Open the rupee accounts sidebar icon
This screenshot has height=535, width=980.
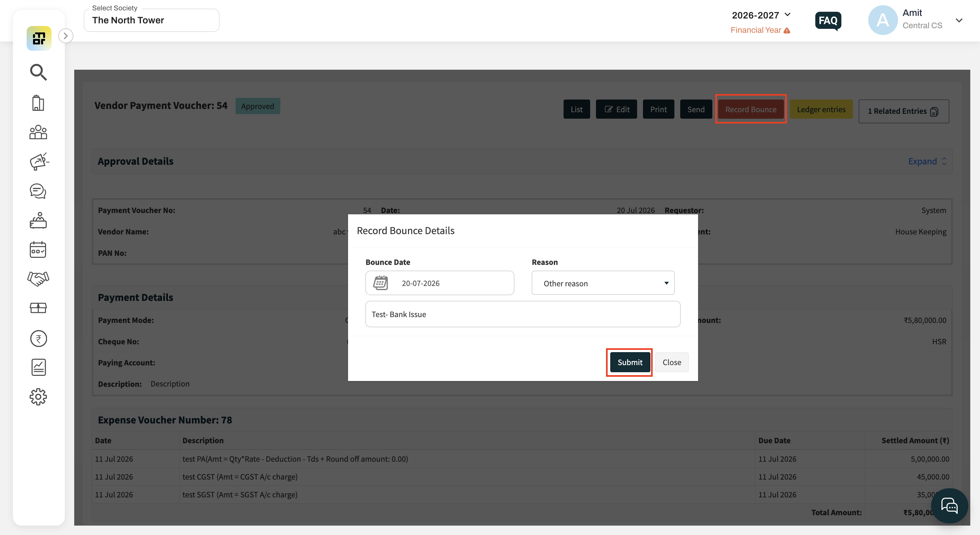pyautogui.click(x=39, y=338)
